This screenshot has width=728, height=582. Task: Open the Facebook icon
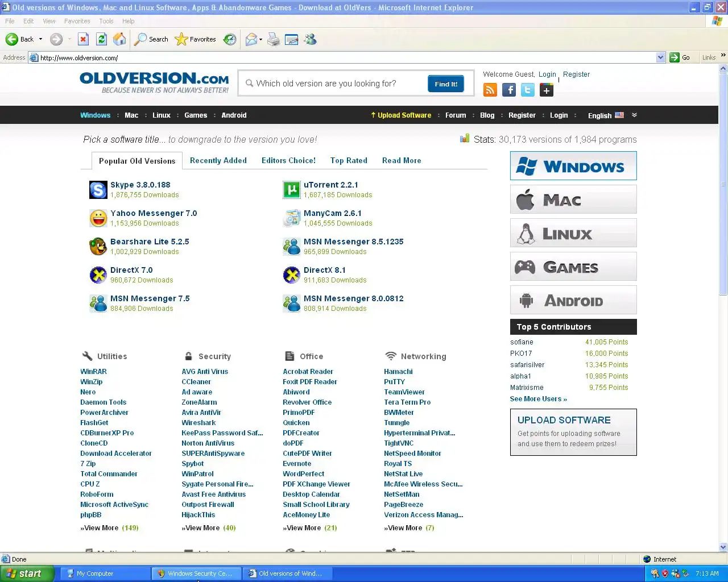coord(509,90)
